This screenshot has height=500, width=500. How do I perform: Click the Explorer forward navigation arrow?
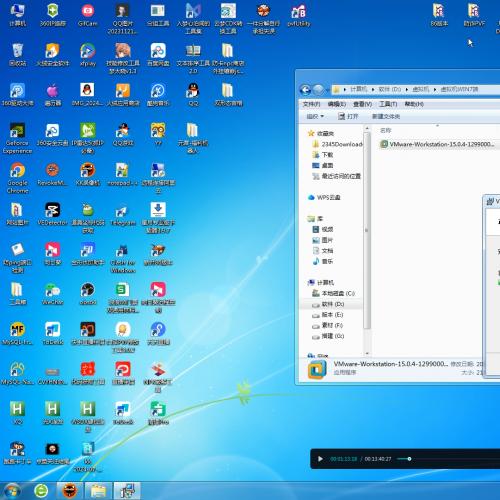tap(319, 89)
